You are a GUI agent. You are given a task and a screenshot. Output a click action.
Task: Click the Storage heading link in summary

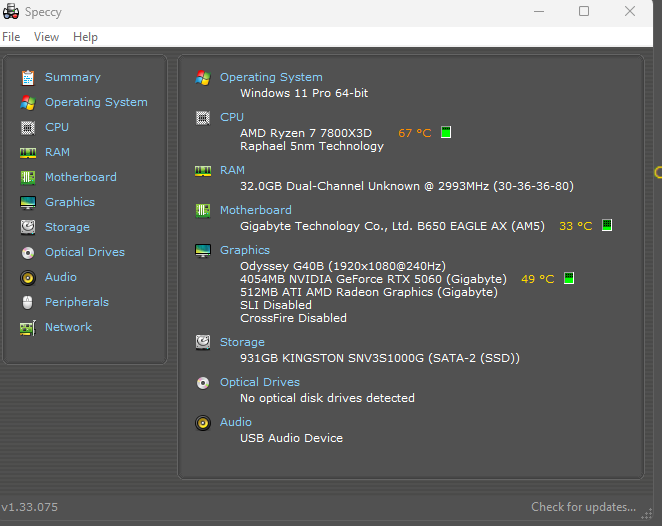click(x=242, y=342)
